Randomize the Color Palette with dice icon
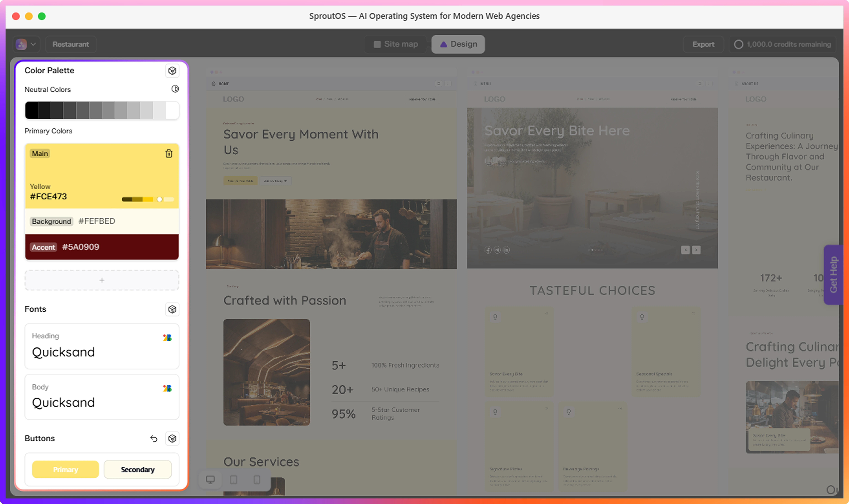The height and width of the screenshot is (504, 849). [172, 71]
